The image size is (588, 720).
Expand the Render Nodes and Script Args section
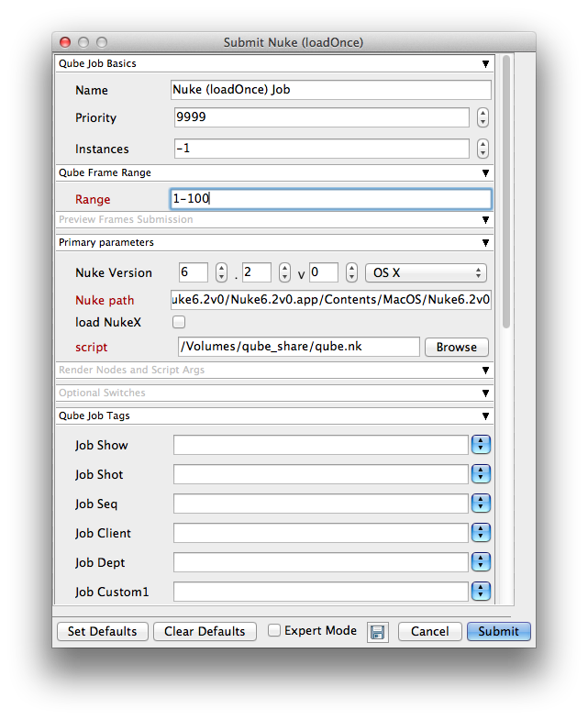point(275,371)
